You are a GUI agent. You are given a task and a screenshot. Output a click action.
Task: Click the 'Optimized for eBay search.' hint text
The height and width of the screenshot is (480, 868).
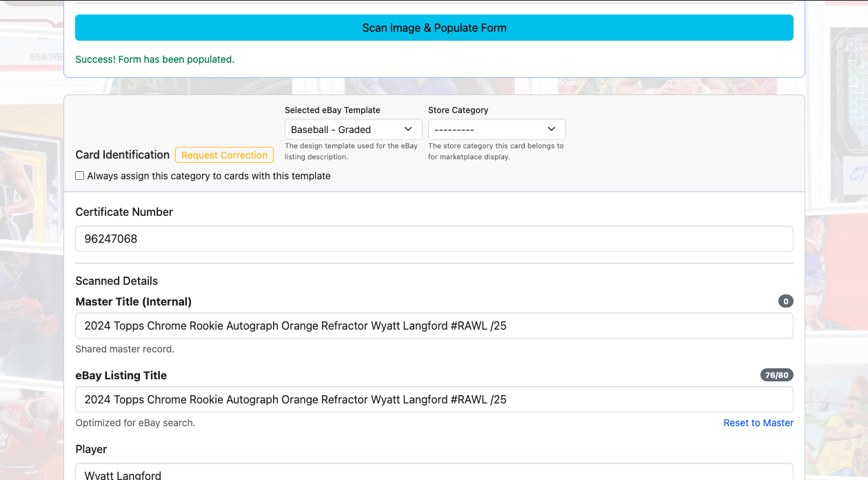click(135, 423)
